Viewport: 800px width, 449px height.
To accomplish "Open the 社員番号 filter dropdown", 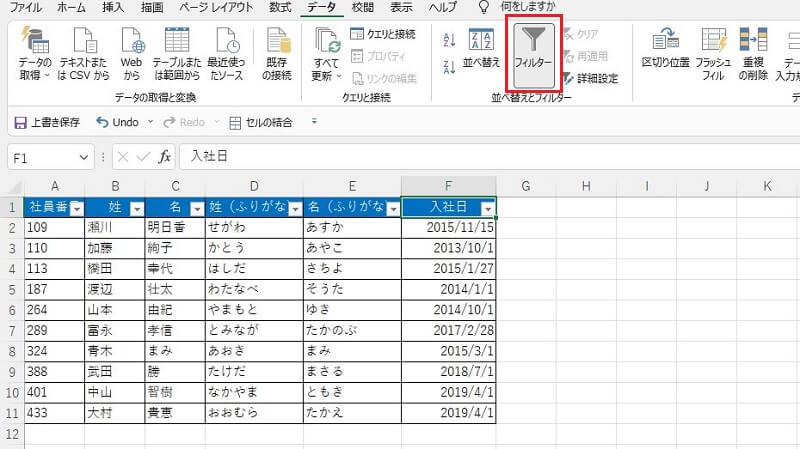I will [x=77, y=208].
